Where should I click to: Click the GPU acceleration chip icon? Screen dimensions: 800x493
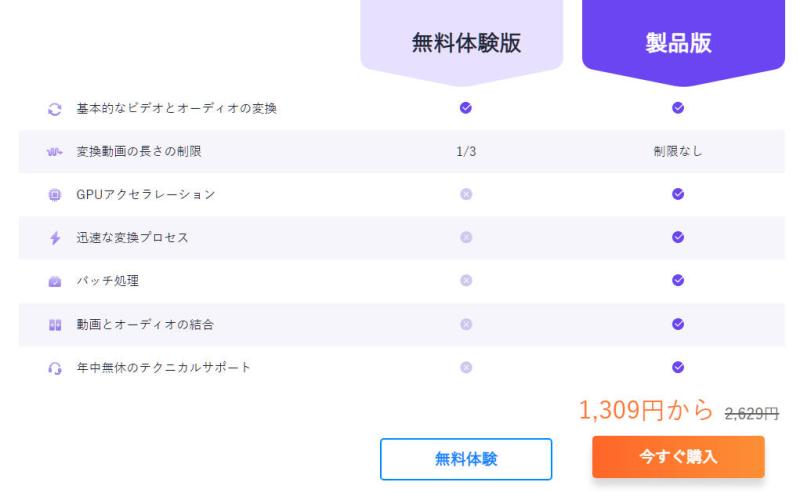pos(55,195)
